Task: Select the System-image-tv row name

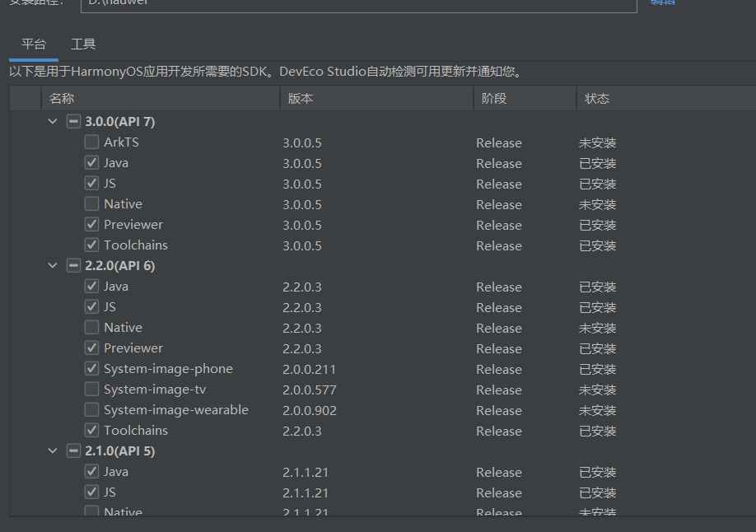Action: pyautogui.click(x=155, y=390)
